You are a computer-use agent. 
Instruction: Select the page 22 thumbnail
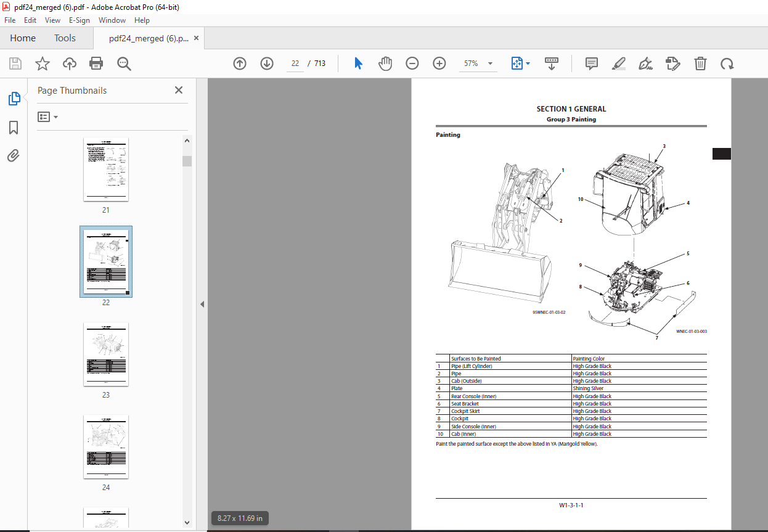point(106,261)
